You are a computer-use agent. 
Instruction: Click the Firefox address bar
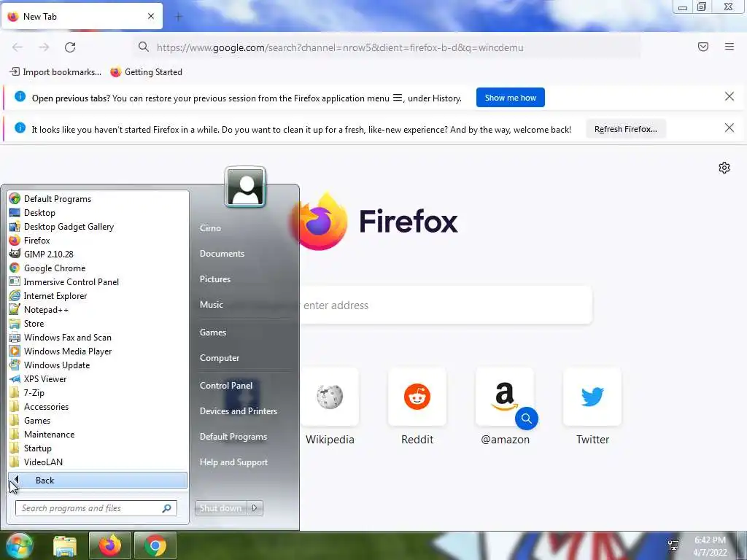[386, 47]
